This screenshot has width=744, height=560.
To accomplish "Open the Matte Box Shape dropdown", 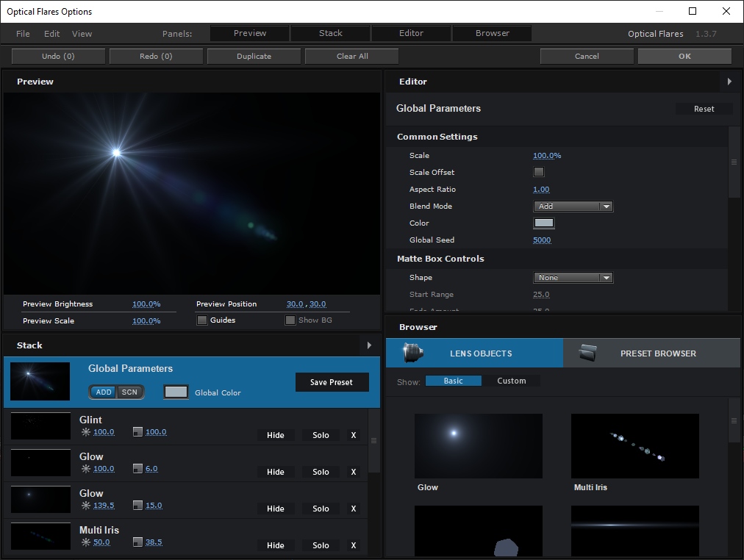I will [x=573, y=277].
